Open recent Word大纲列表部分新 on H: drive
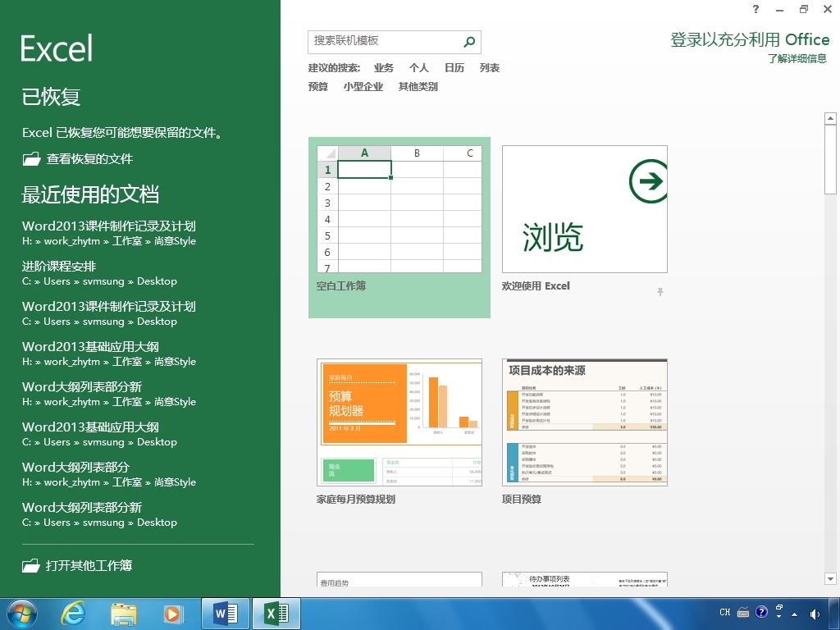The image size is (840, 630). click(109, 394)
